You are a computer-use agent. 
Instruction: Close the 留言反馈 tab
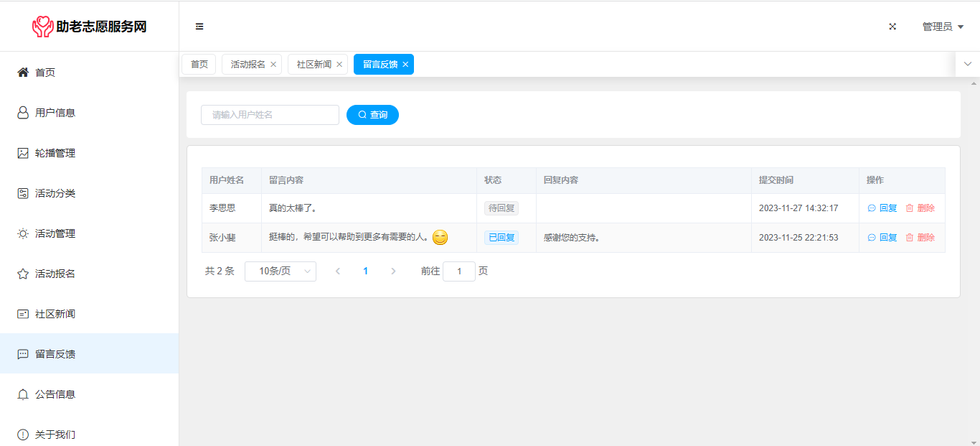[405, 65]
